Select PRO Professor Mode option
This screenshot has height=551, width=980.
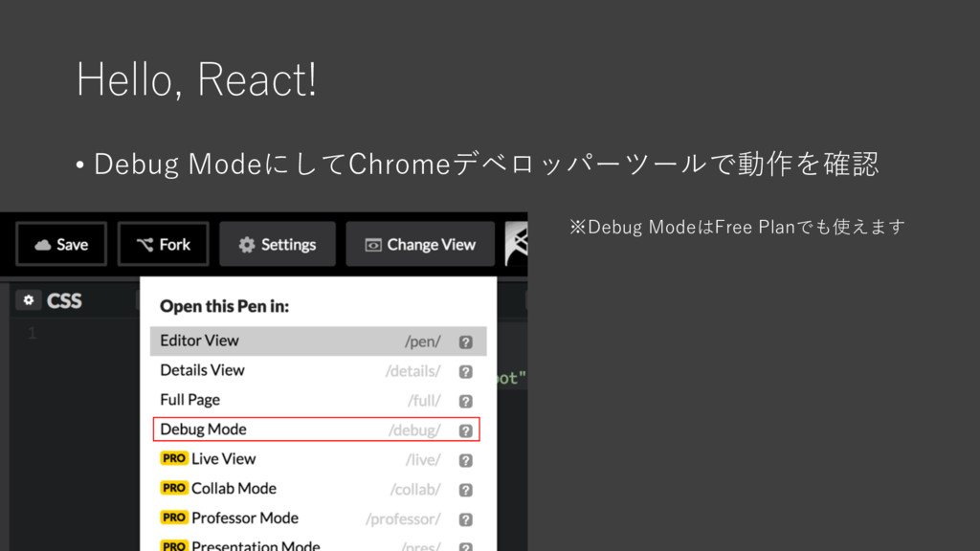[318, 518]
